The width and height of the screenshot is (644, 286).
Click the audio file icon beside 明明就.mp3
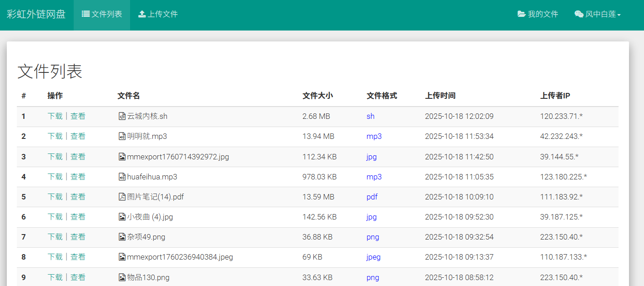(x=122, y=136)
